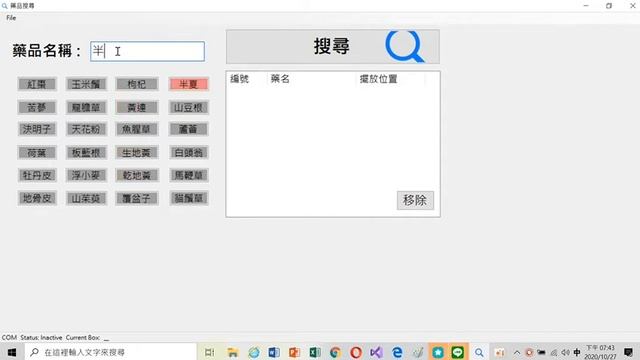Toggle the 枸杞 herb button
The image size is (640, 360).
click(x=136, y=84)
